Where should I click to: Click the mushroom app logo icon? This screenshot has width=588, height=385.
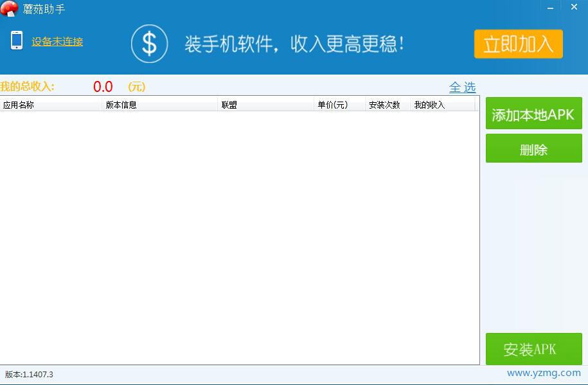[10, 9]
